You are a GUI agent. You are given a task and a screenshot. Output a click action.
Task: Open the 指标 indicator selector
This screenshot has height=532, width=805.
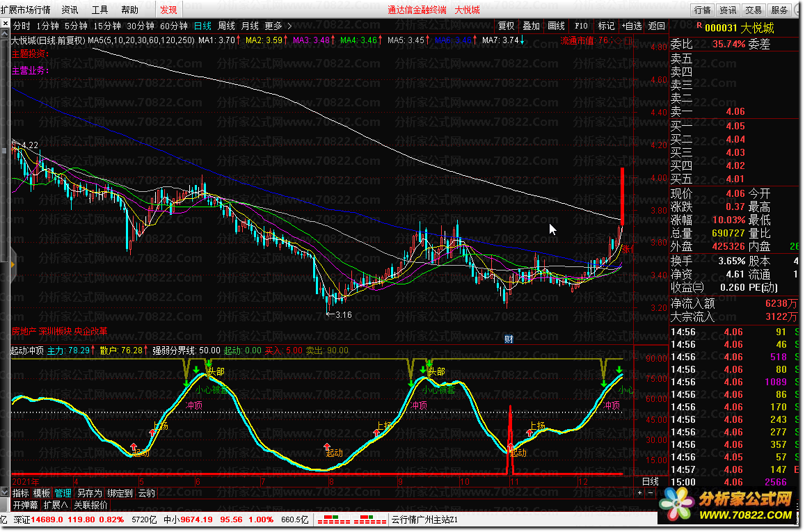pyautogui.click(x=21, y=493)
